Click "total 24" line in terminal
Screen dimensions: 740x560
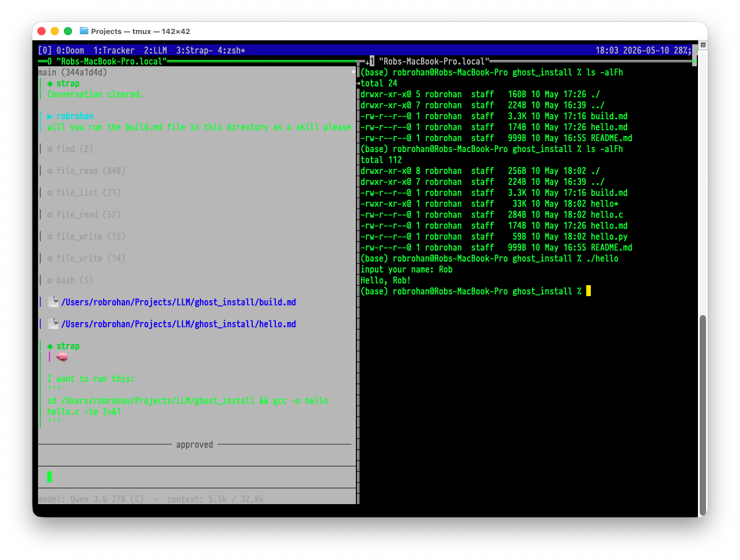click(x=379, y=84)
